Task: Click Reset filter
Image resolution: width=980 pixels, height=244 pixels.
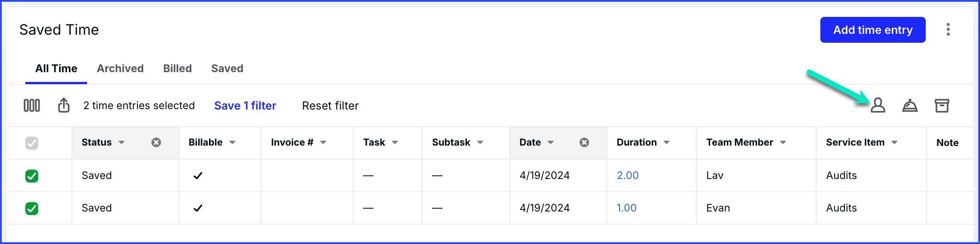Action: (330, 106)
